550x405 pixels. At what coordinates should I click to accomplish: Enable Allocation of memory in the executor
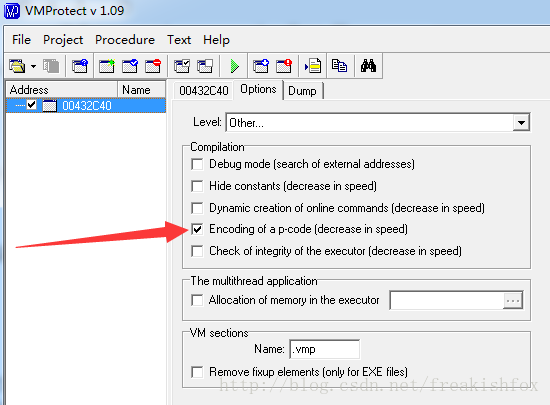tap(197, 300)
